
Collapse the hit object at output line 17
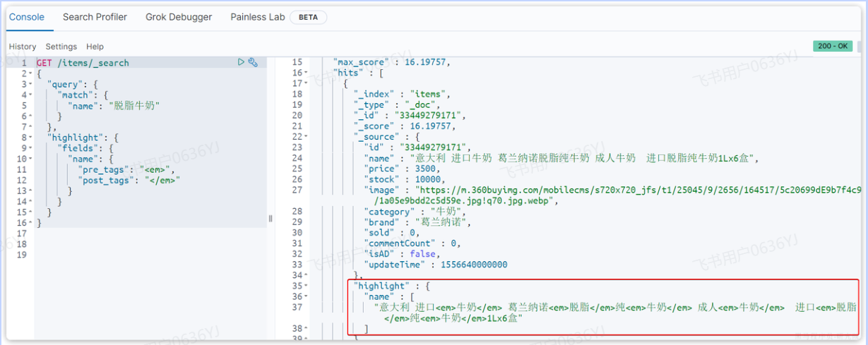pos(305,83)
